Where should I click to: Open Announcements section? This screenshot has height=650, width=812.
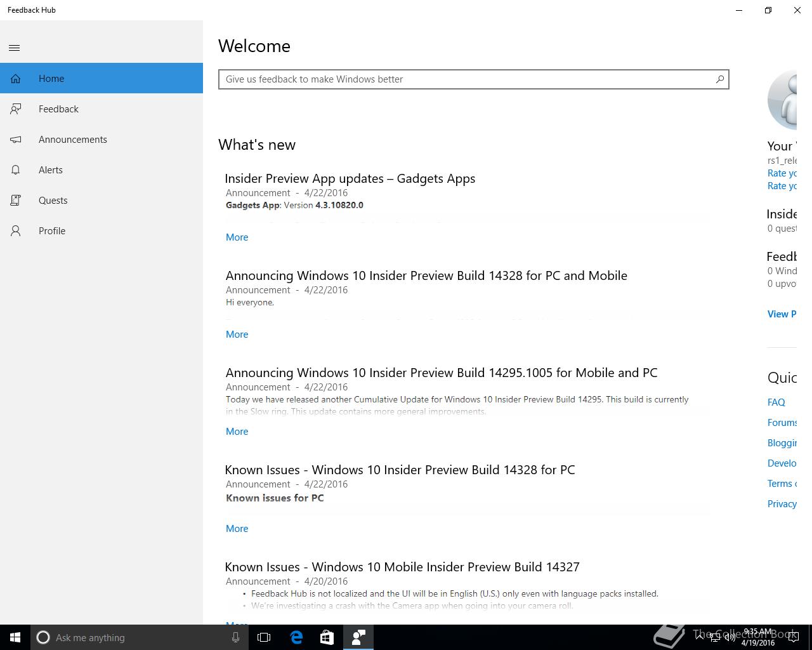coord(101,140)
